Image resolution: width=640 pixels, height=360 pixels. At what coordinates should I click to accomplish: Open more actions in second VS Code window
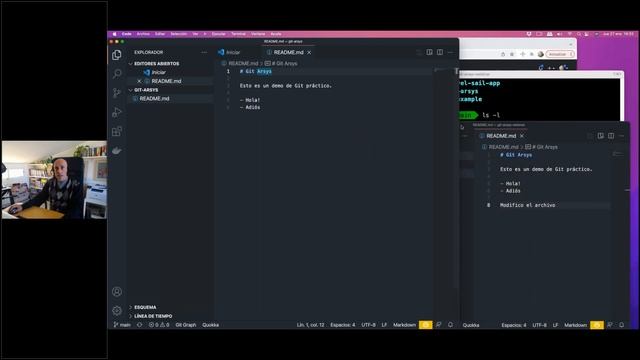(622, 136)
